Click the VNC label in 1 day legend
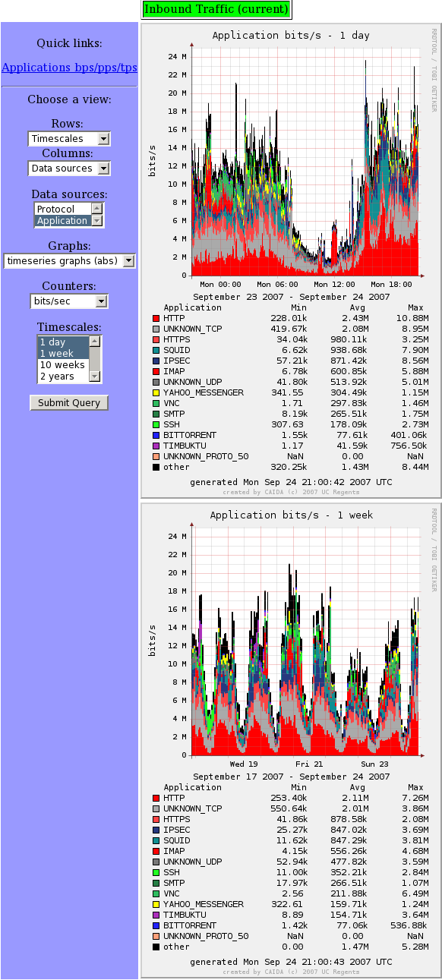This screenshot has height=980, width=442. point(170,403)
